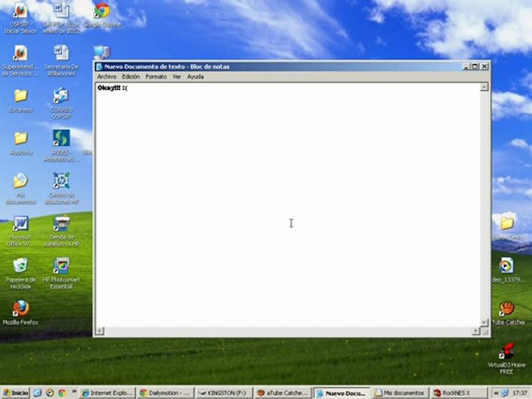Viewport: 532px width, 399px height.
Task: Click the Inicio start button
Action: (x=16, y=393)
